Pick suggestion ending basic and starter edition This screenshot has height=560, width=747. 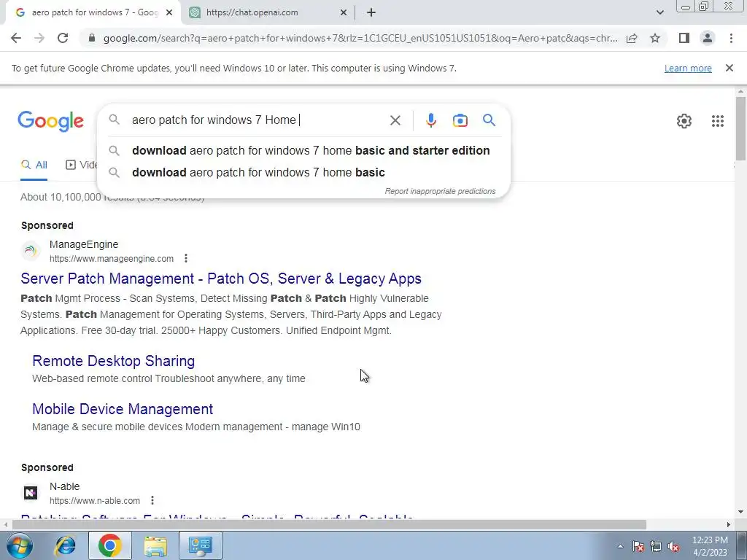point(304,150)
